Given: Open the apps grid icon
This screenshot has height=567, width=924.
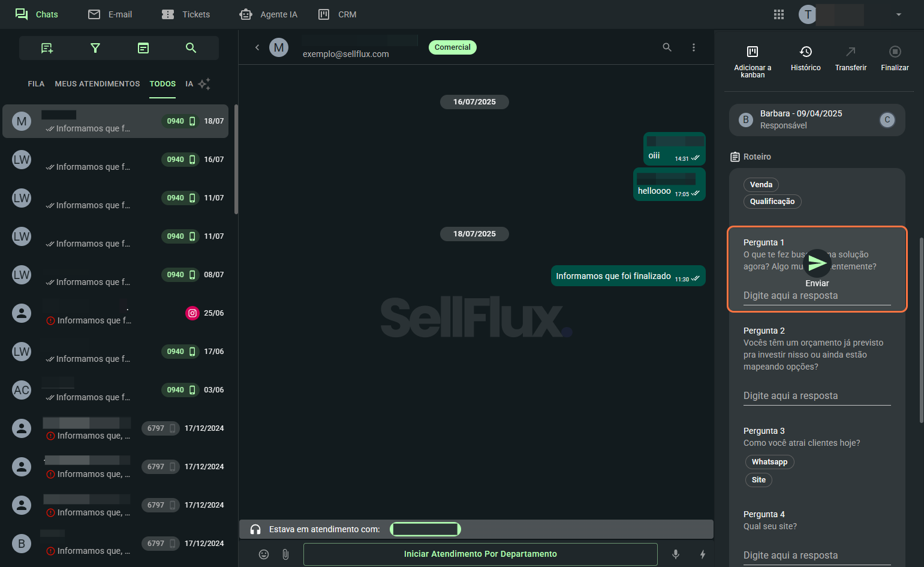Looking at the screenshot, I should [x=779, y=14].
